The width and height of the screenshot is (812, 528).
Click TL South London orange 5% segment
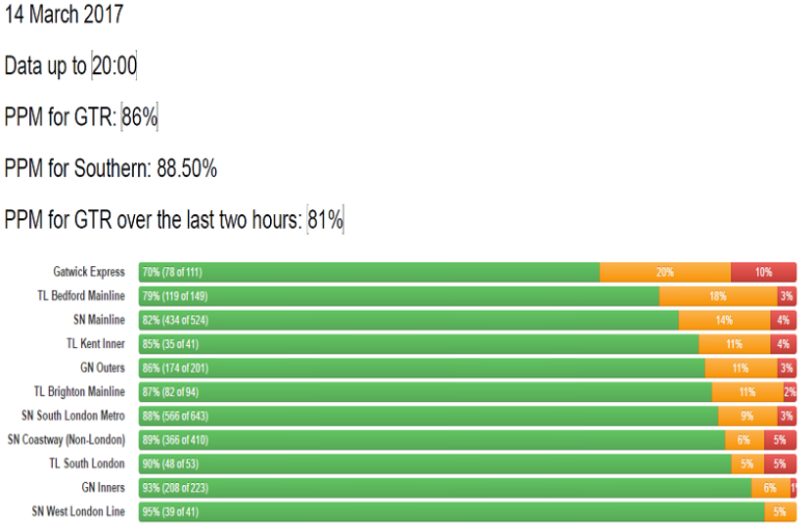(746, 464)
